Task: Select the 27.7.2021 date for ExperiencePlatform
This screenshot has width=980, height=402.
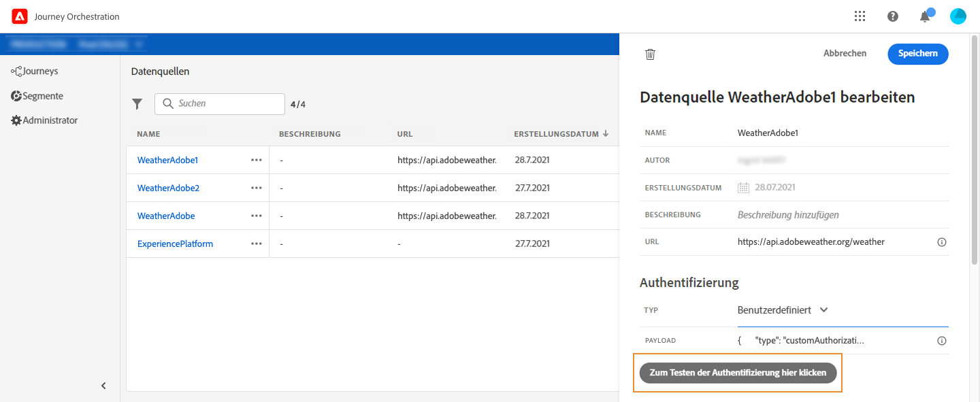Action: click(532, 244)
